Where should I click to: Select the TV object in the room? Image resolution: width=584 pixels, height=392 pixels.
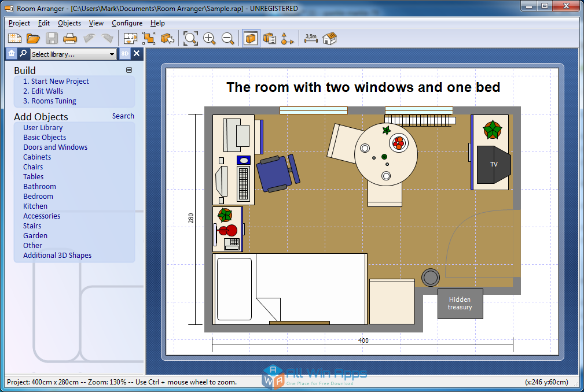(494, 164)
